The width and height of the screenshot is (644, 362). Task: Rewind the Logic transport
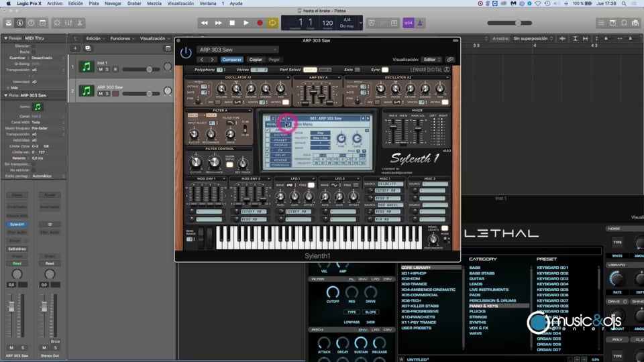pyautogui.click(x=204, y=23)
